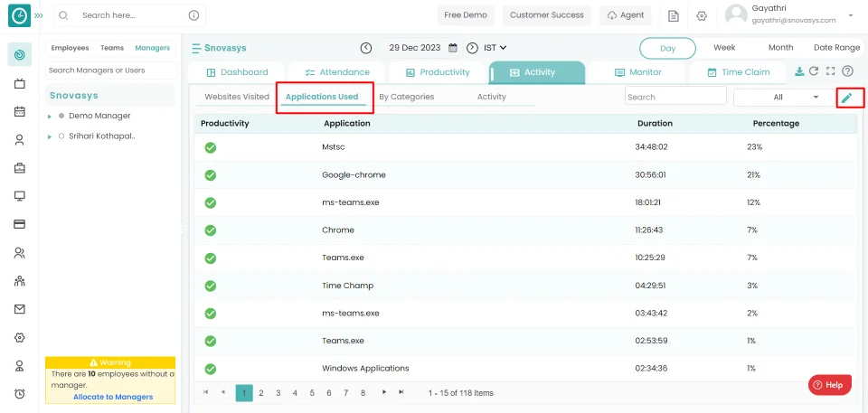Image resolution: width=868 pixels, height=413 pixels.
Task: Refresh the activity data
Action: click(x=814, y=71)
